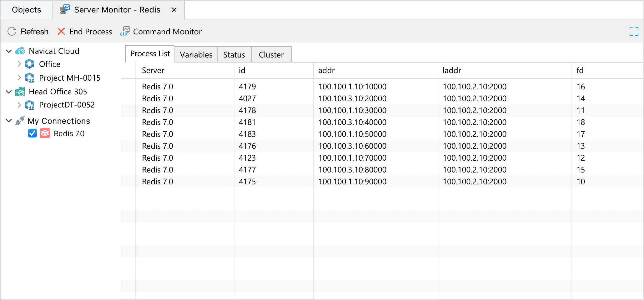Click addr cell 100.100.3.10:20000
The height and width of the screenshot is (300, 644).
coord(352,98)
